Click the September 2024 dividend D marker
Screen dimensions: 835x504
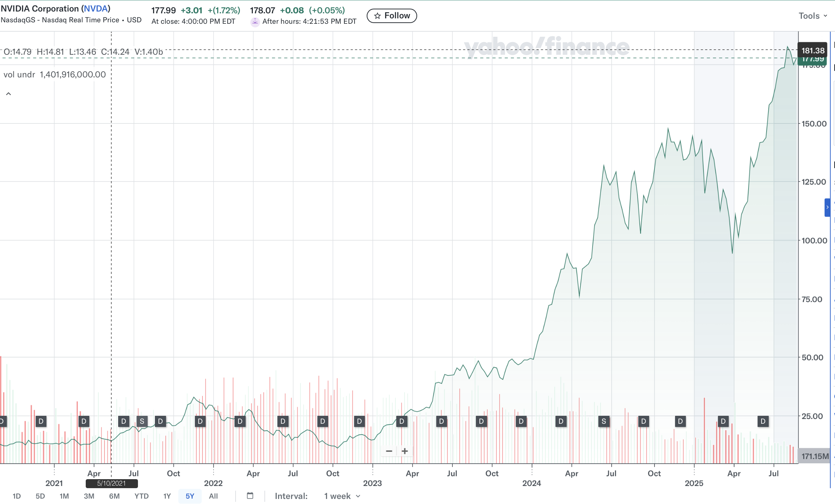point(644,421)
